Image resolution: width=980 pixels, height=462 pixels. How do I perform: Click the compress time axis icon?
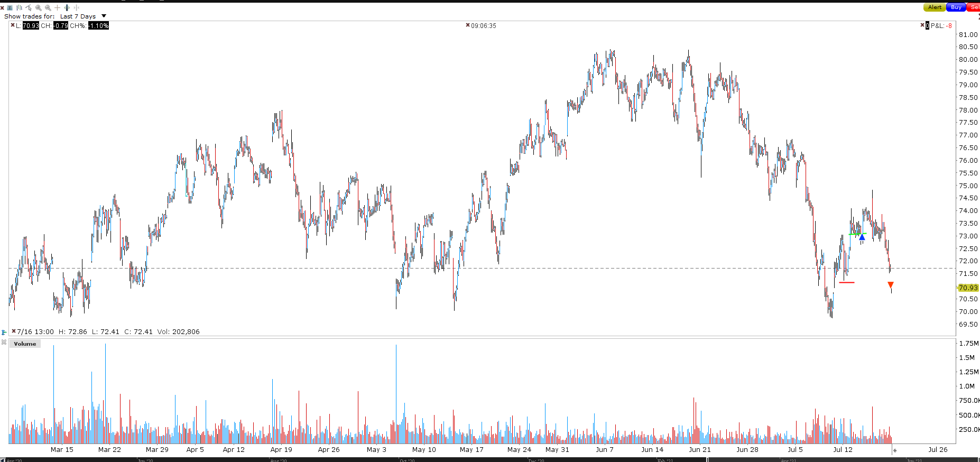[x=77, y=8]
